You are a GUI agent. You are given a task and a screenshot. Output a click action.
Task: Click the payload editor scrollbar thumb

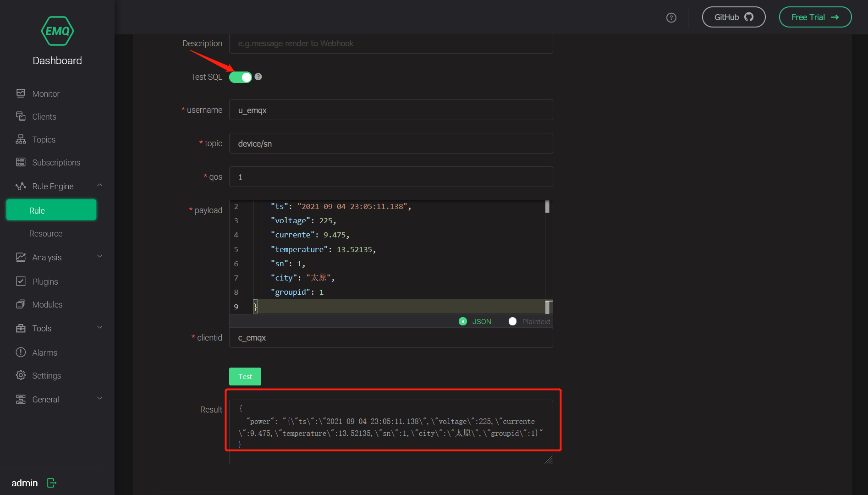[547, 207]
